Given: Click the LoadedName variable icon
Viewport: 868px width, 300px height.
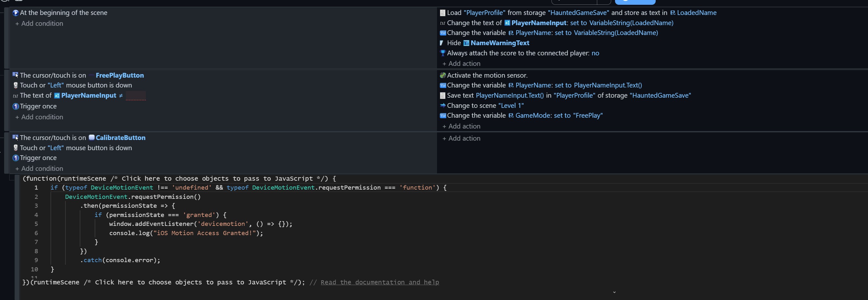Looking at the screenshot, I should click(x=673, y=13).
